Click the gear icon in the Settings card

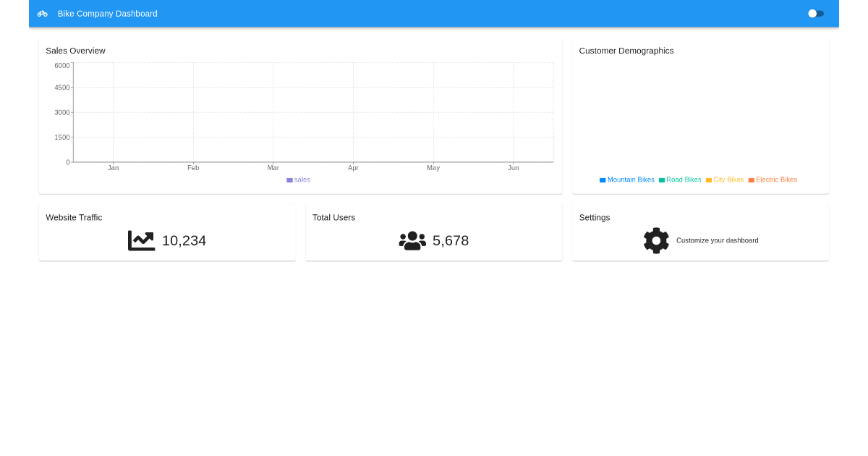656,240
